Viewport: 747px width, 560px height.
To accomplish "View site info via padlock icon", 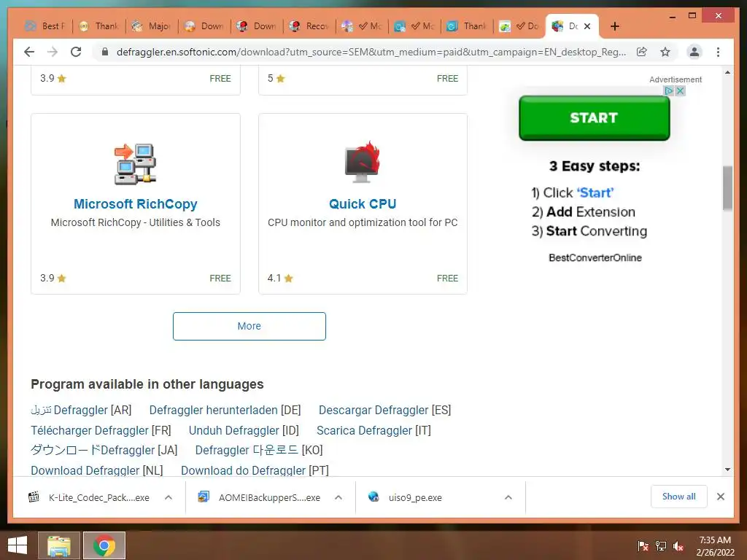I will [x=105, y=52].
